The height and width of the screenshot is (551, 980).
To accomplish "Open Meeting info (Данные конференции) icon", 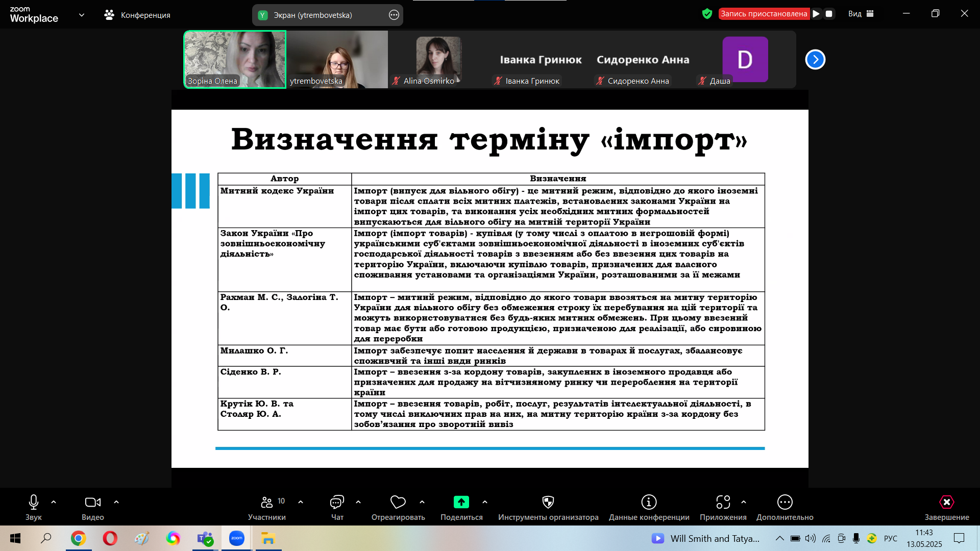I will pyautogui.click(x=649, y=503).
